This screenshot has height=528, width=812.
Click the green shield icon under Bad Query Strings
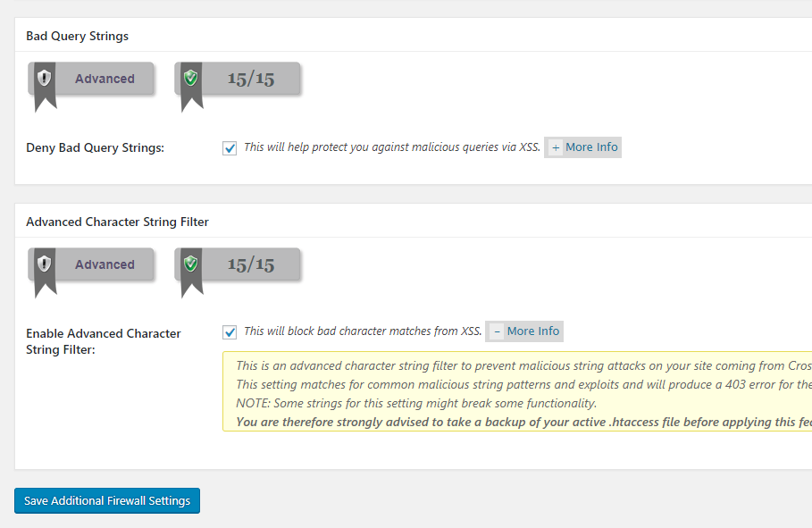(x=191, y=79)
